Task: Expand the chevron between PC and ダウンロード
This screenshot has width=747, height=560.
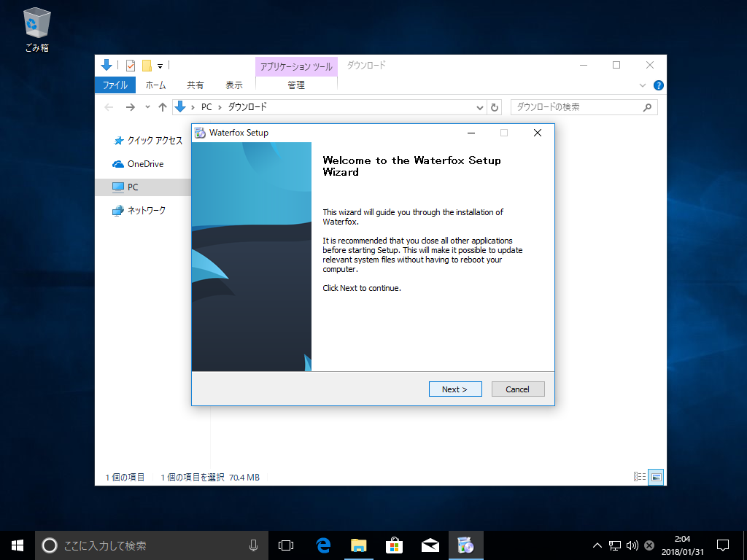Action: pyautogui.click(x=220, y=108)
